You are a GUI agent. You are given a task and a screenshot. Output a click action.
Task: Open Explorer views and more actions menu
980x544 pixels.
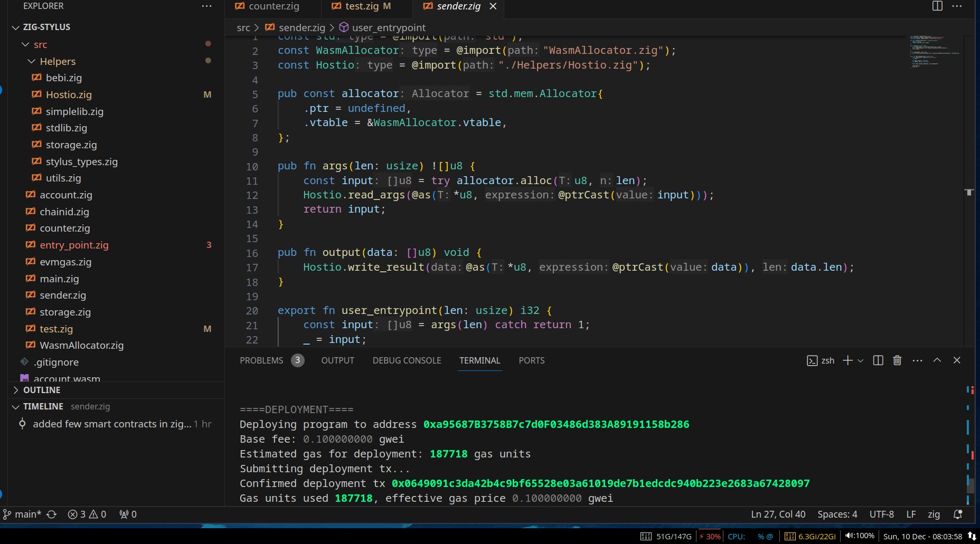click(206, 6)
